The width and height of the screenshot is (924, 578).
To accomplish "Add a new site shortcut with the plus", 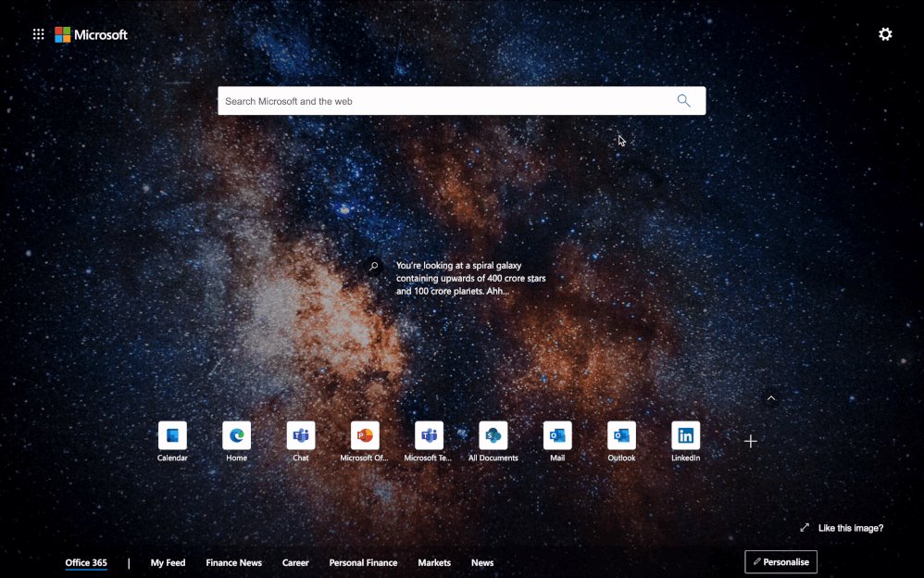I will click(750, 441).
